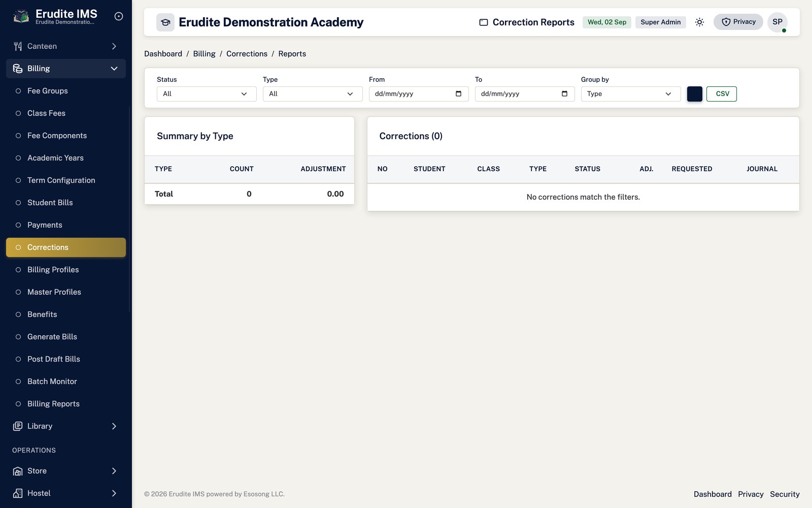Click the footer Security link

(x=785, y=494)
